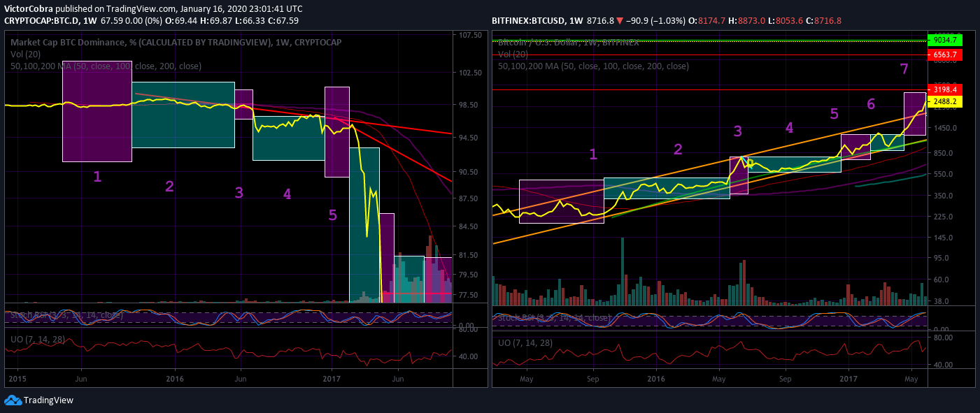This screenshot has height=413, width=980.
Task: Click the 225.0 price axis label
Action: pyautogui.click(x=944, y=217)
